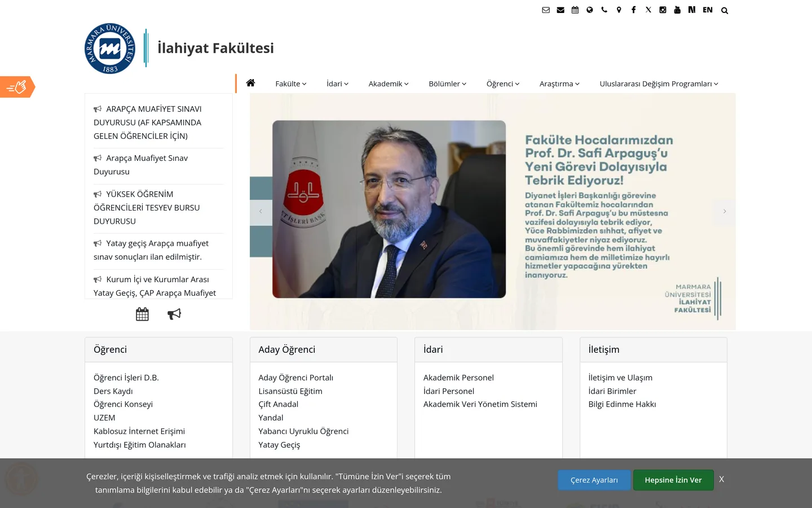Go to homepage via the home icon
The image size is (812, 508).
[251, 83]
